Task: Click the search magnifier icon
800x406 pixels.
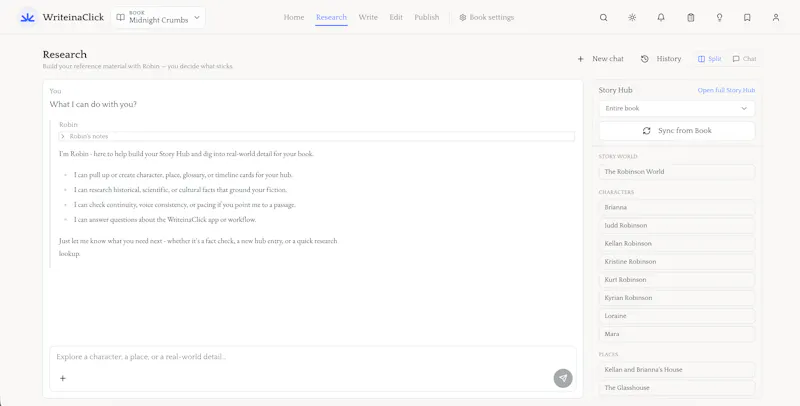Action: [604, 17]
